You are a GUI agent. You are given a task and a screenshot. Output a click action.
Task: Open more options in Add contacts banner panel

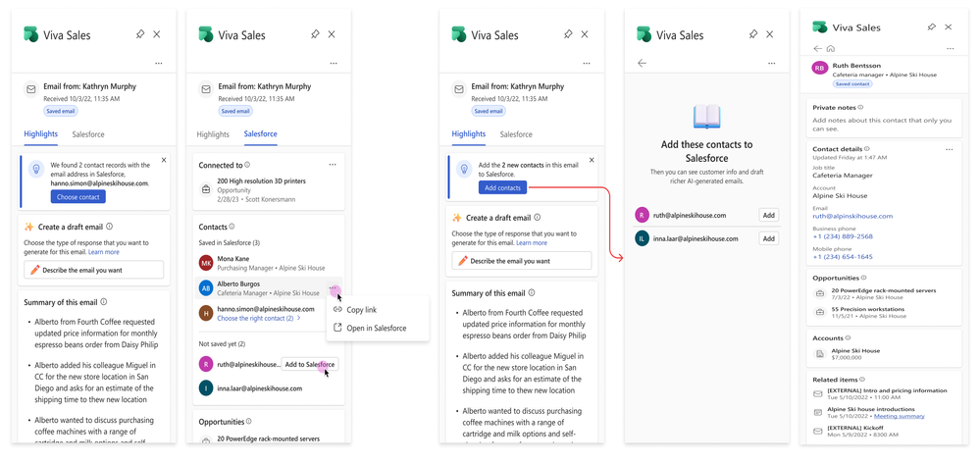(587, 63)
